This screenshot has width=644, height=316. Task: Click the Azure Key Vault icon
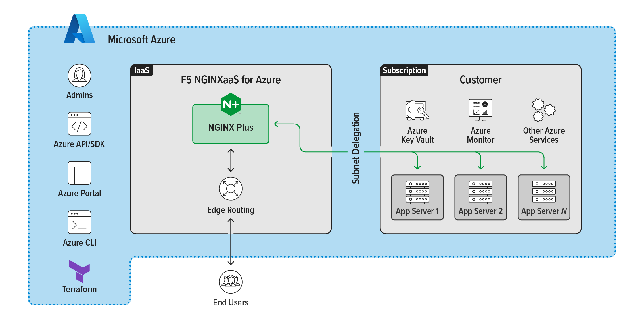[417, 110]
